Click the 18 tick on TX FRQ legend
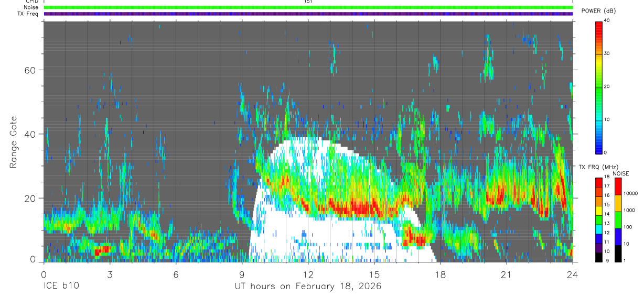 tap(606, 178)
